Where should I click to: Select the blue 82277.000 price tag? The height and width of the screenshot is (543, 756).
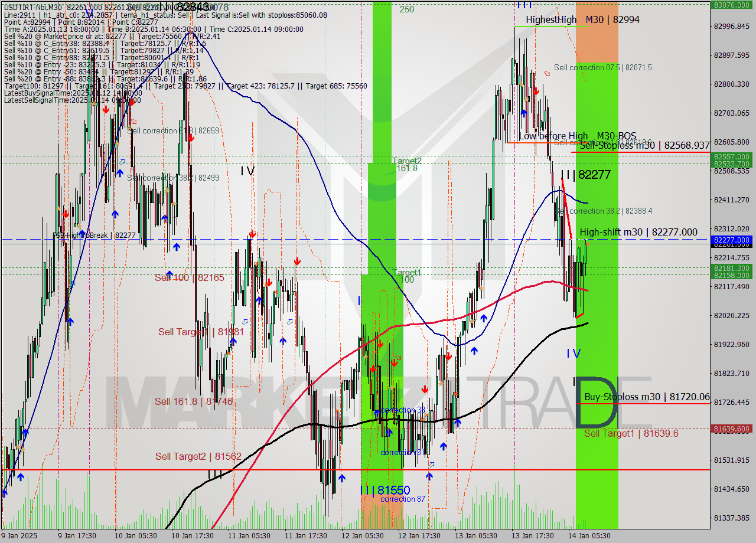click(x=732, y=240)
